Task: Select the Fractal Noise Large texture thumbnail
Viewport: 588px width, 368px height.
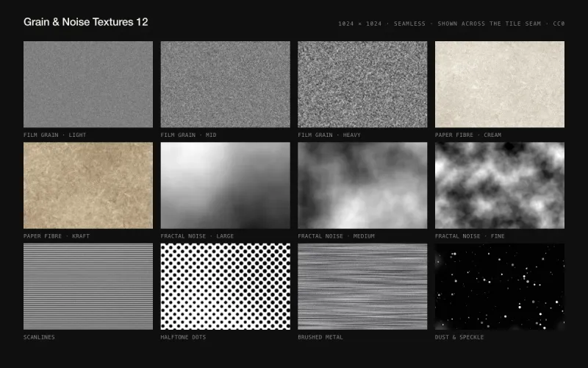Action: 226,185
